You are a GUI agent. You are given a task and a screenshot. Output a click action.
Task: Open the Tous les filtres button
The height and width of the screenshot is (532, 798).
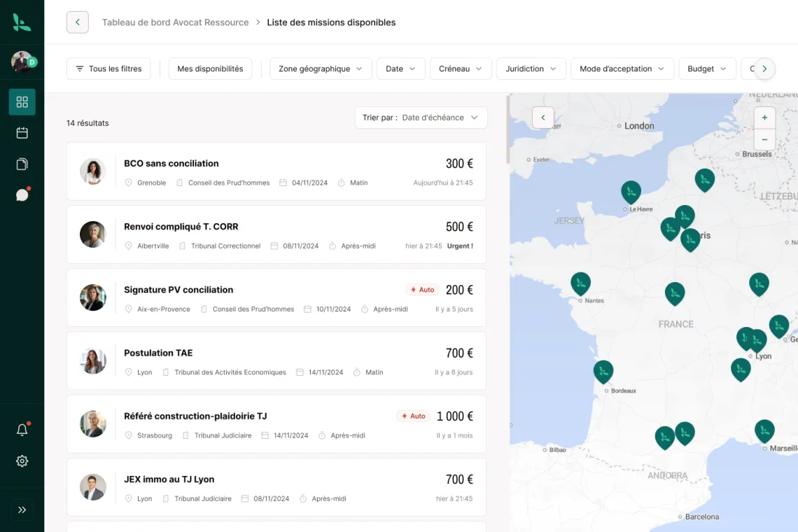point(108,69)
